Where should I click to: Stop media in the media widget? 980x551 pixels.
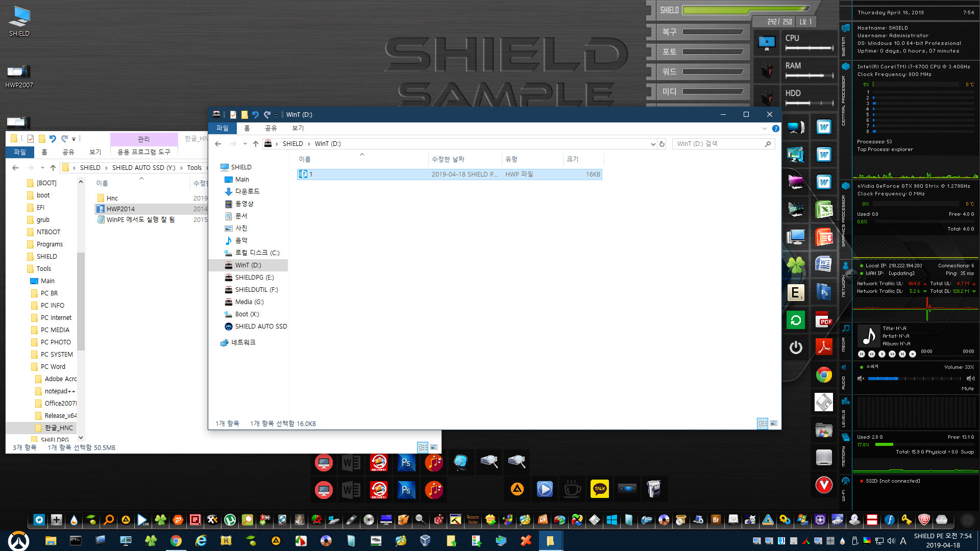(x=912, y=354)
